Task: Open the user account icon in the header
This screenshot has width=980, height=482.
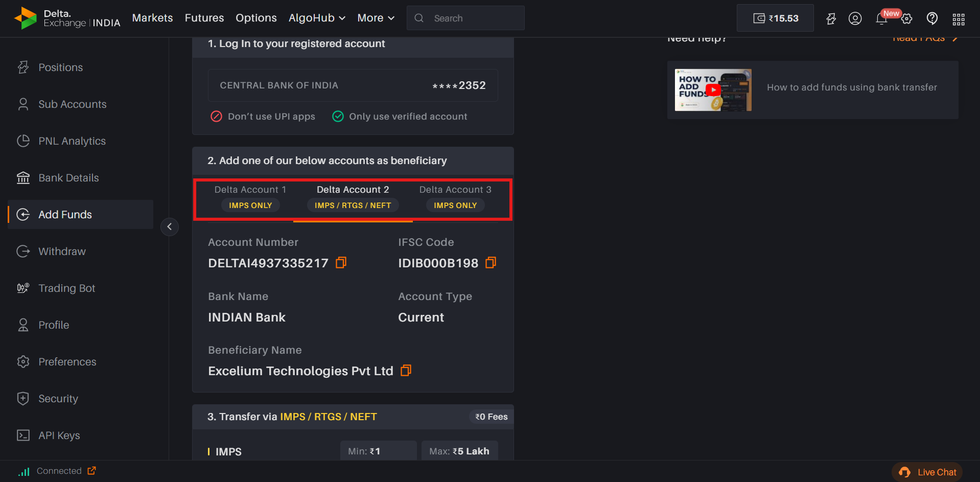Action: coord(855,18)
